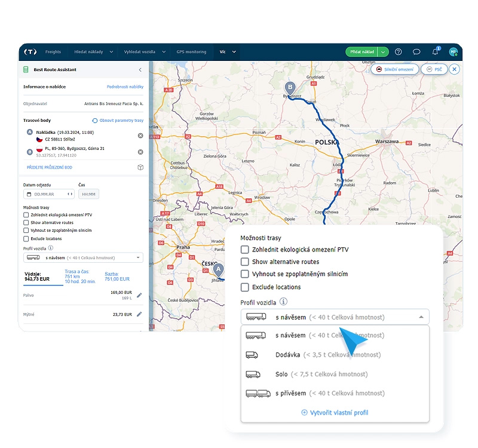
Task: Check Show alternative routes in sidebar
Action: click(x=26, y=223)
